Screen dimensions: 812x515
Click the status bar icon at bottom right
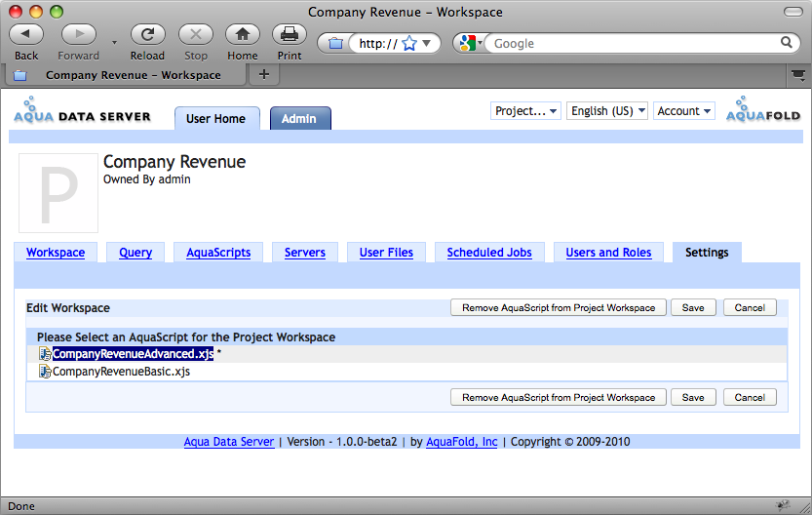(783, 504)
